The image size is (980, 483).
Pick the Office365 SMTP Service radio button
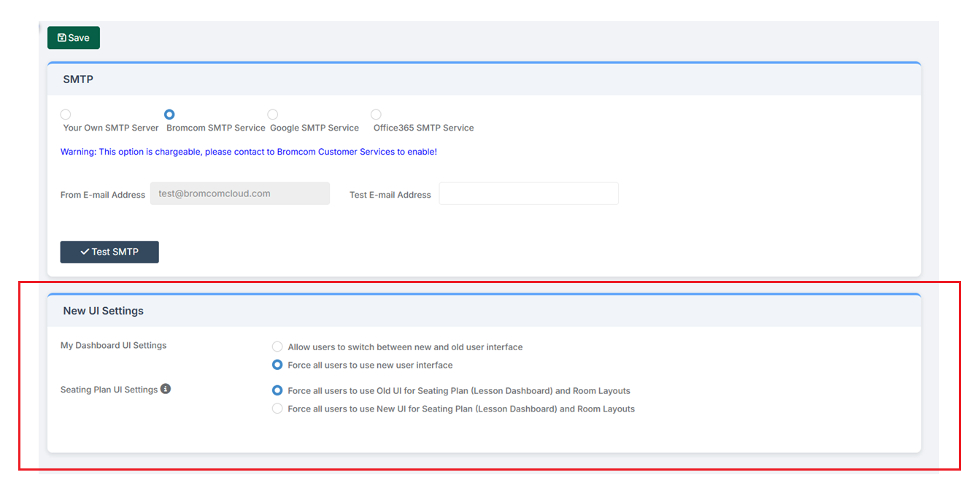click(x=376, y=115)
